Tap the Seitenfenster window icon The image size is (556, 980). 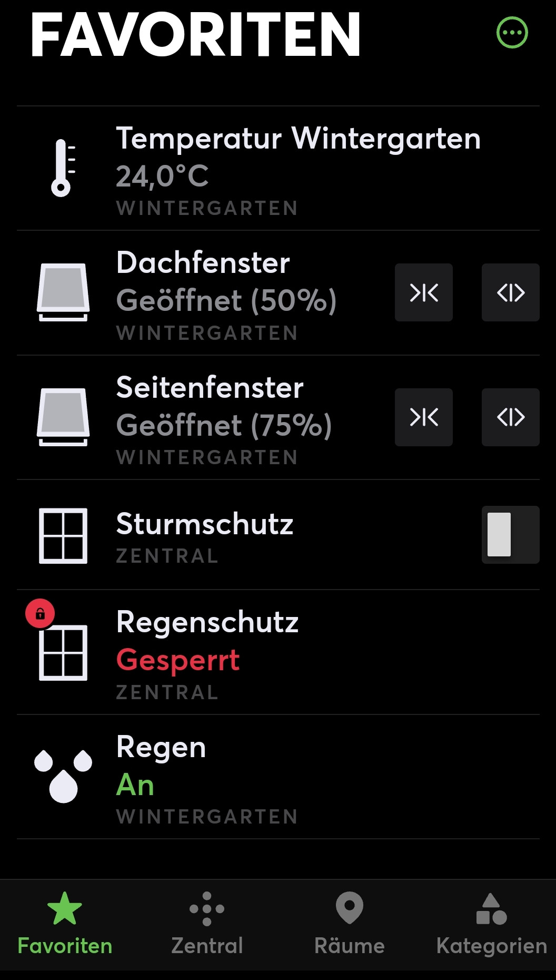(63, 417)
